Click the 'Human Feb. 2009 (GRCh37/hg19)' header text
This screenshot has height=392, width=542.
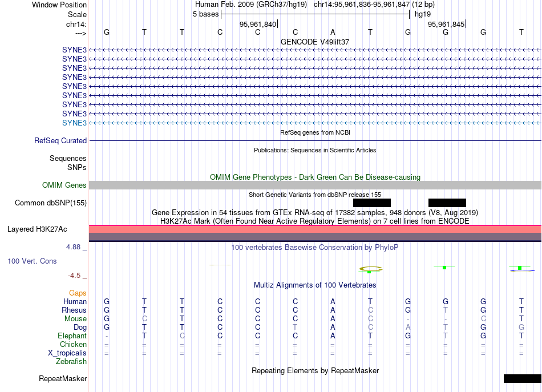click(x=251, y=5)
